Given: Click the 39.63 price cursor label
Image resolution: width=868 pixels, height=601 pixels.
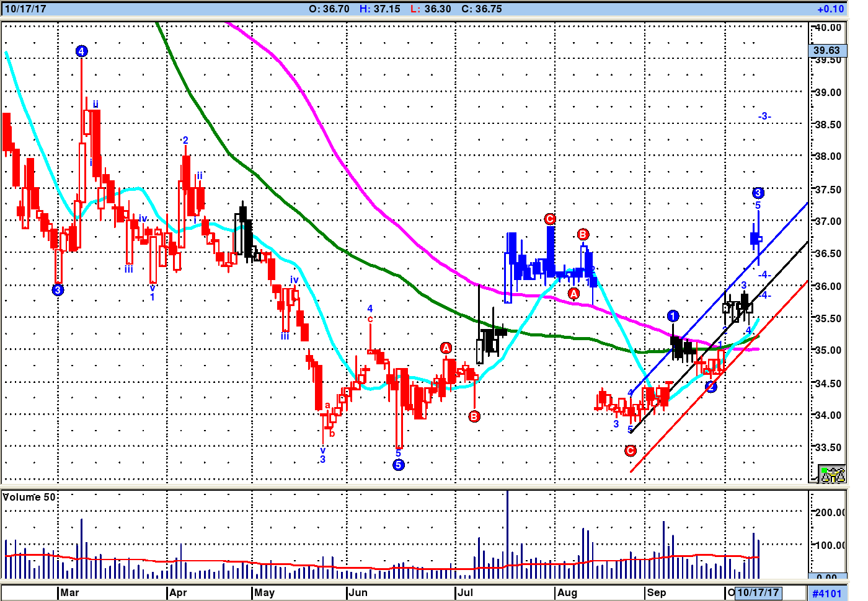Looking at the screenshot, I should (827, 50).
